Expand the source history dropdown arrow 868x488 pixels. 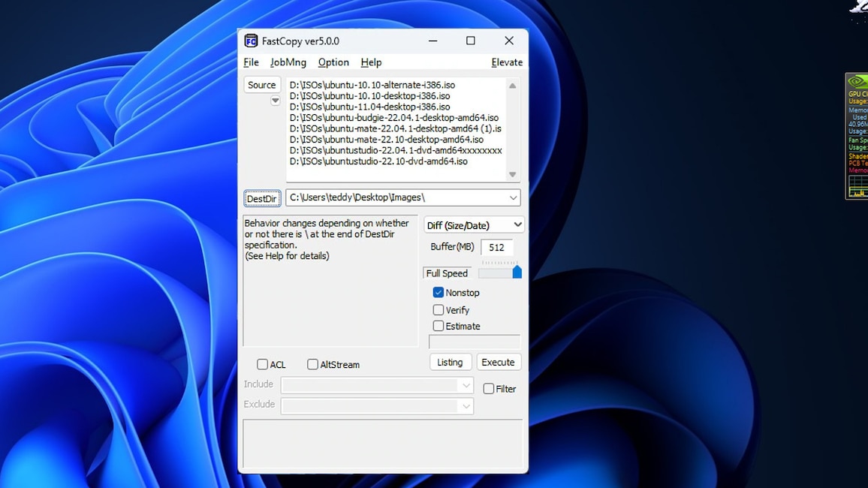(x=275, y=101)
